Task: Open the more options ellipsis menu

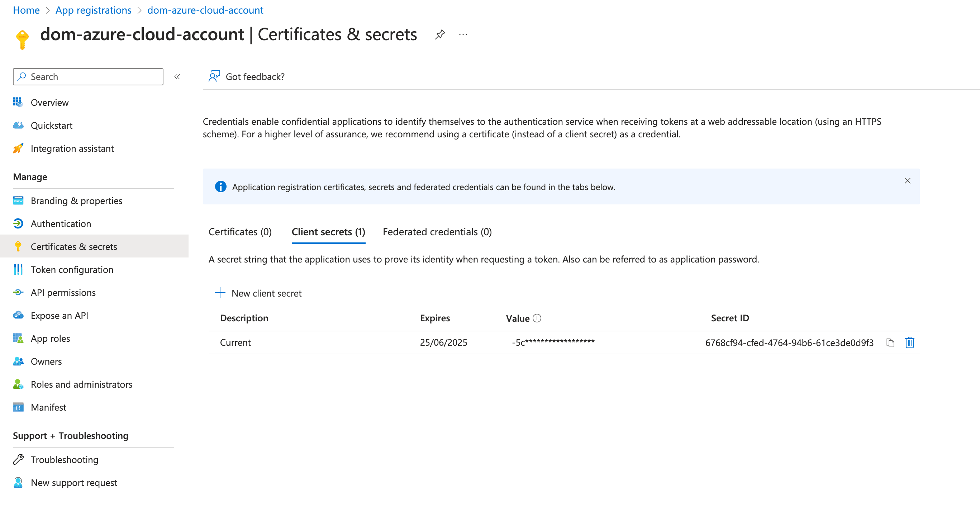Action: click(x=463, y=35)
